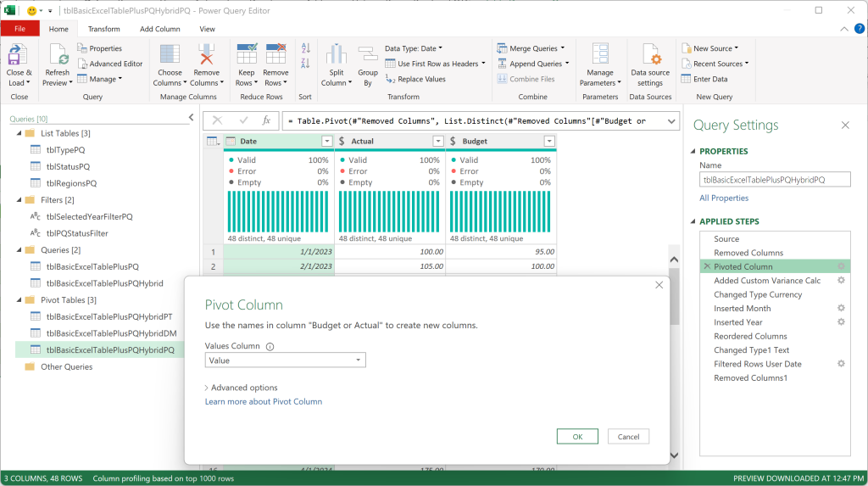This screenshot has height=486, width=868.
Task: Open the Actual column filter dropdown
Action: point(438,142)
